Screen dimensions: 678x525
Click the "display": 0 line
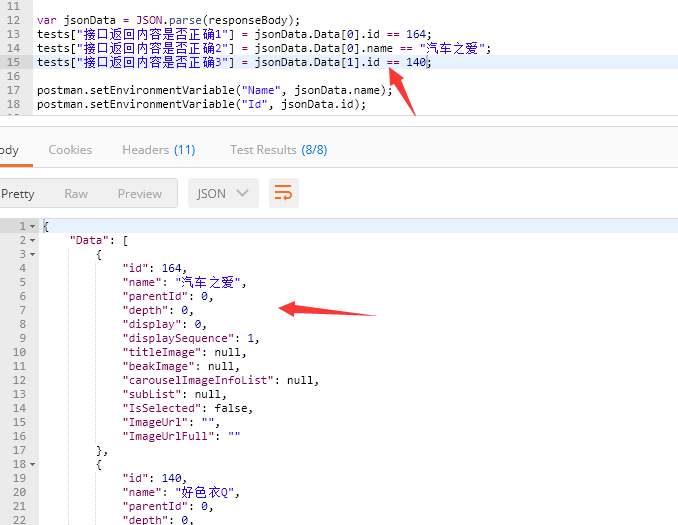tap(164, 324)
